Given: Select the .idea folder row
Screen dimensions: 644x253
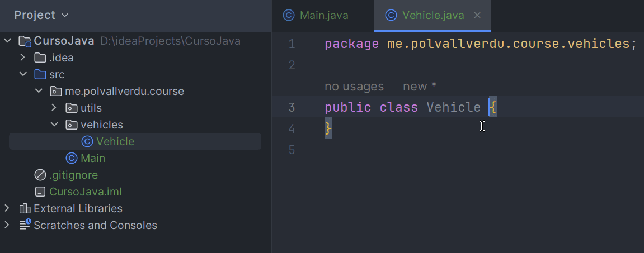Looking at the screenshot, I should pyautogui.click(x=135, y=58).
